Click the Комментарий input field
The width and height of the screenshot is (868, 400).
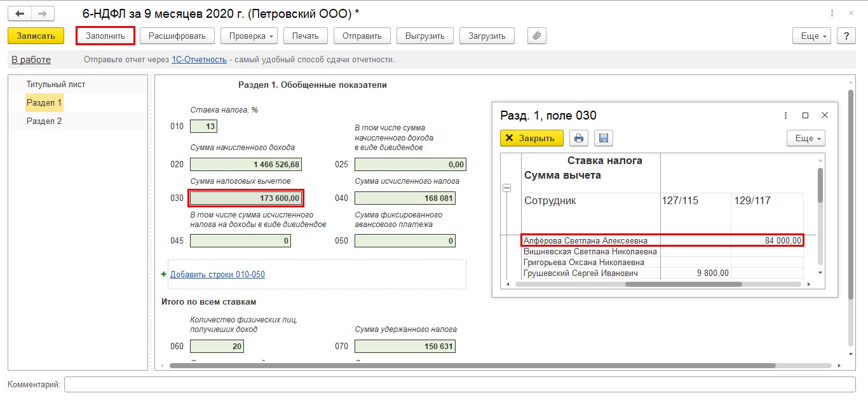point(460,385)
